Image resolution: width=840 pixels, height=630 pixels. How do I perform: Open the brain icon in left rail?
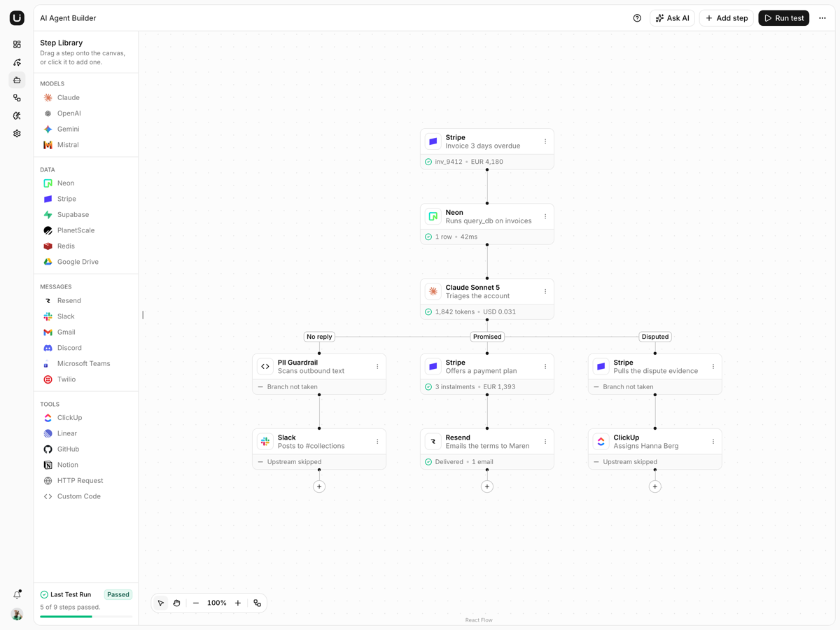pyautogui.click(x=17, y=115)
